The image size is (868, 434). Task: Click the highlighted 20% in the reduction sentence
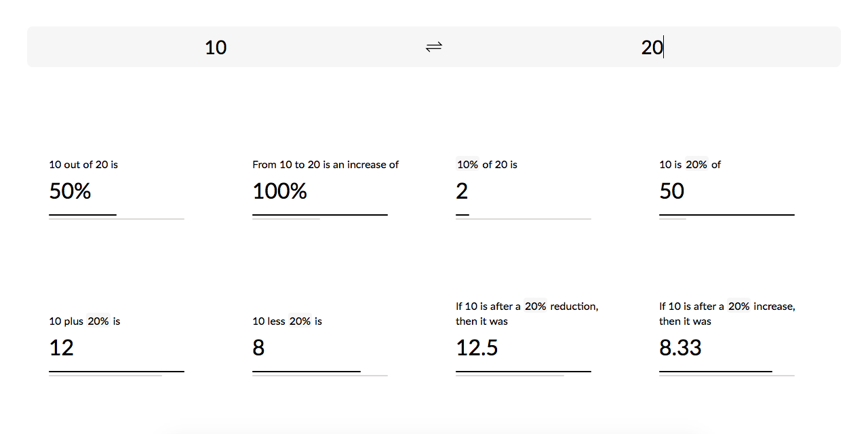pyautogui.click(x=535, y=307)
